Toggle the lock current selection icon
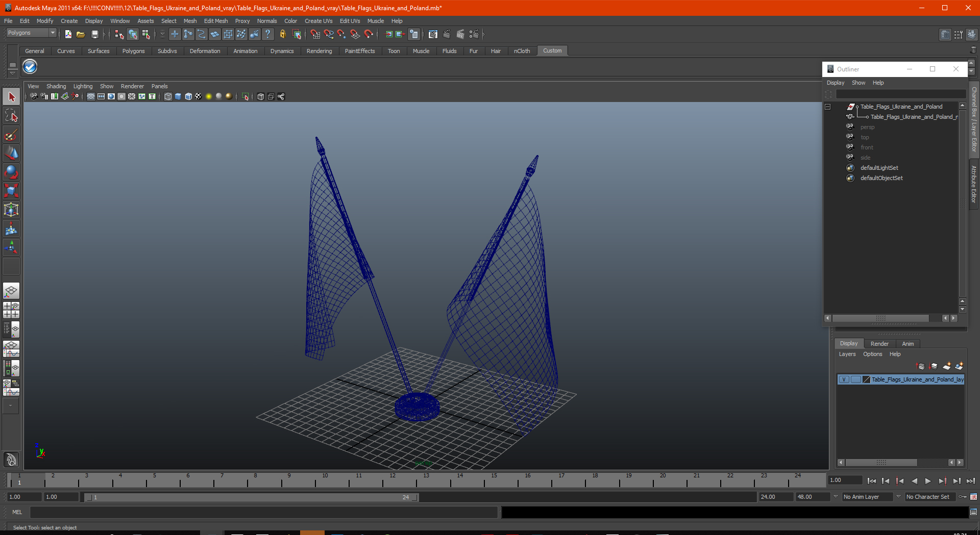 (x=282, y=34)
